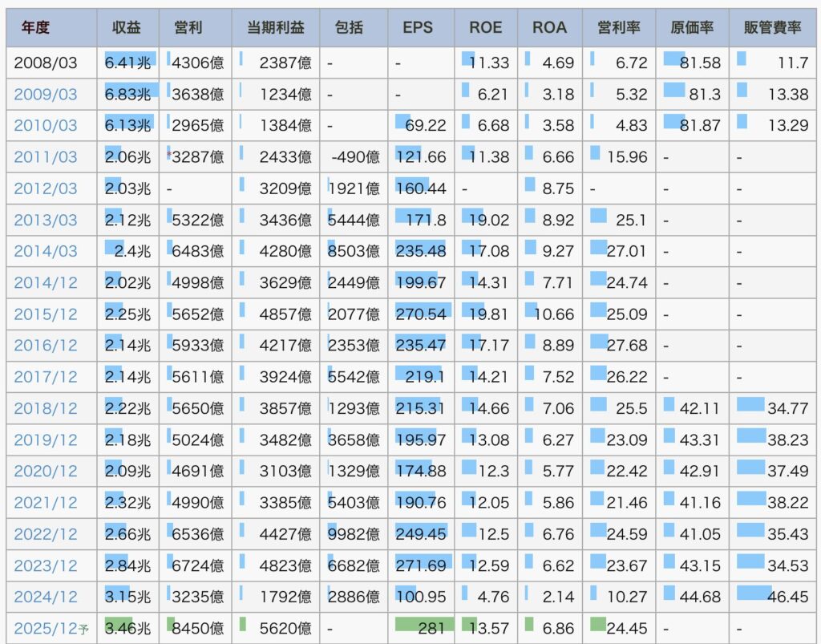The image size is (821, 644).
Task: Select the 2024/12 year link
Action: 46,597
